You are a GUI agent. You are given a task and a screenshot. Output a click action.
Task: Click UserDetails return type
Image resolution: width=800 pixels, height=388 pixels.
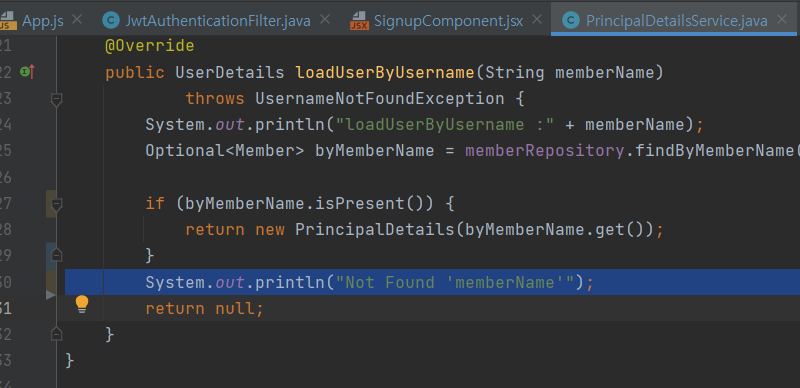[x=230, y=72]
